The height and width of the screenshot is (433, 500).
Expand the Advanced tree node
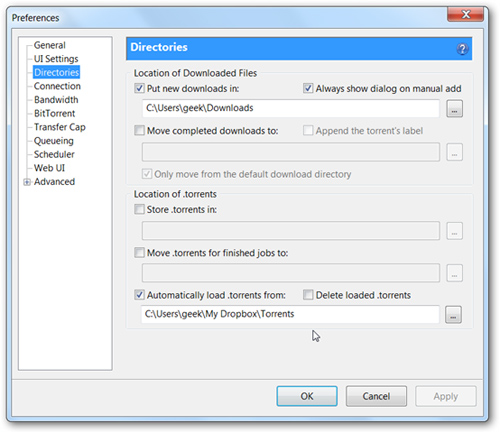point(27,182)
